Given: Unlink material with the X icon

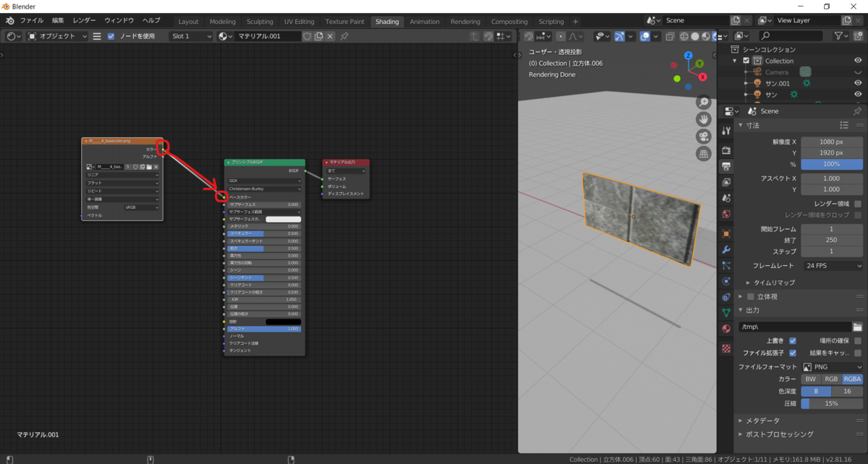Looking at the screenshot, I should coord(330,36).
